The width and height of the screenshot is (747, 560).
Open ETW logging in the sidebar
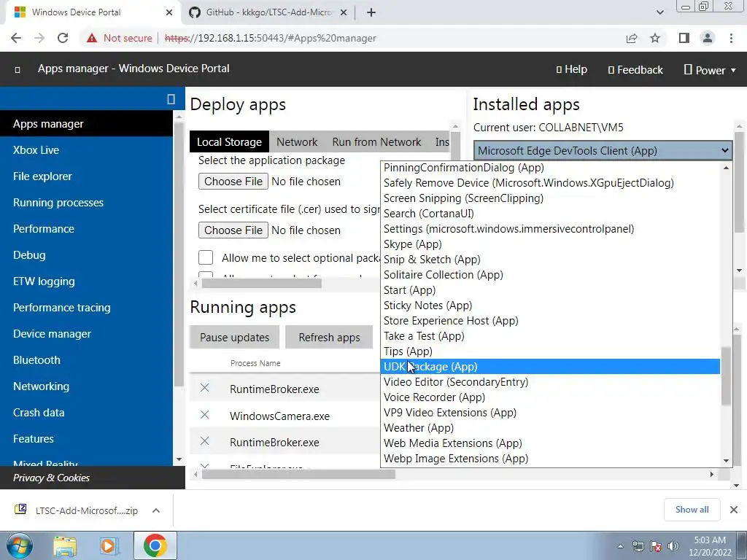pos(86,281)
